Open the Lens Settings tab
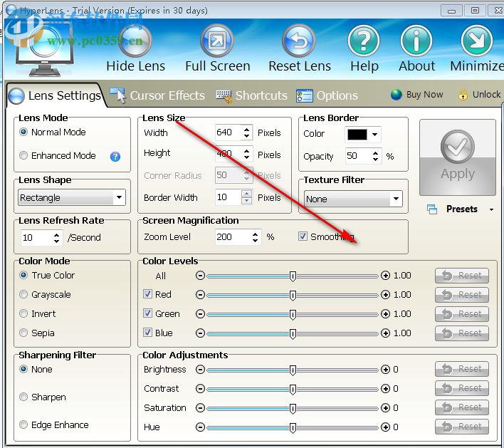 tap(56, 95)
